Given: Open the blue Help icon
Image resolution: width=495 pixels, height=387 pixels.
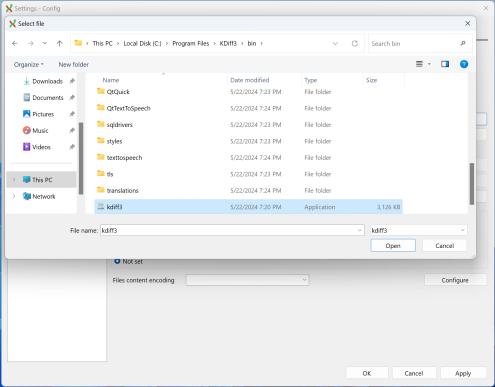Looking at the screenshot, I should click(464, 64).
